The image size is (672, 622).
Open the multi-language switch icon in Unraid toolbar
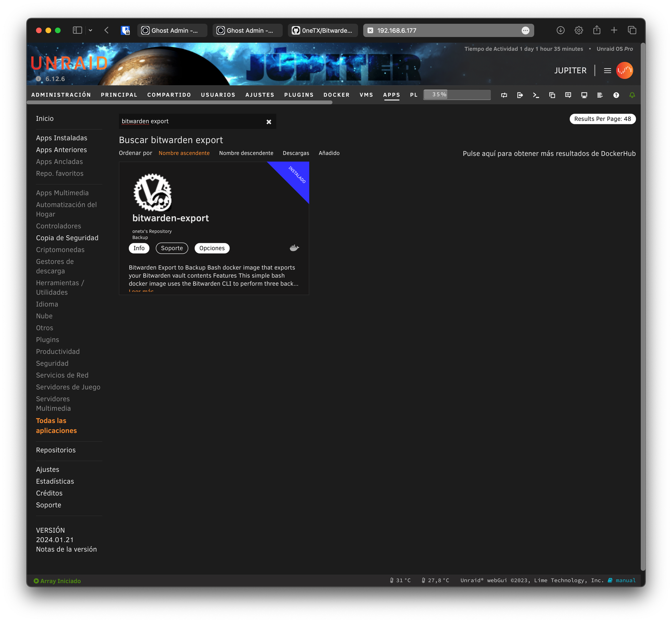tap(504, 95)
